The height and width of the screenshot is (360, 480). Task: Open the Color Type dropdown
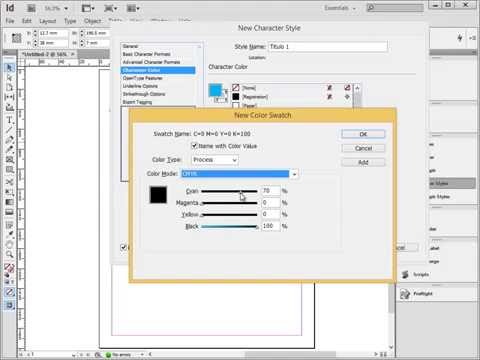(x=215, y=160)
